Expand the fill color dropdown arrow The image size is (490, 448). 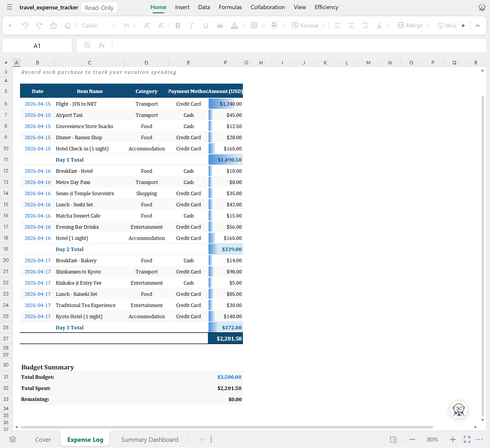point(283,26)
